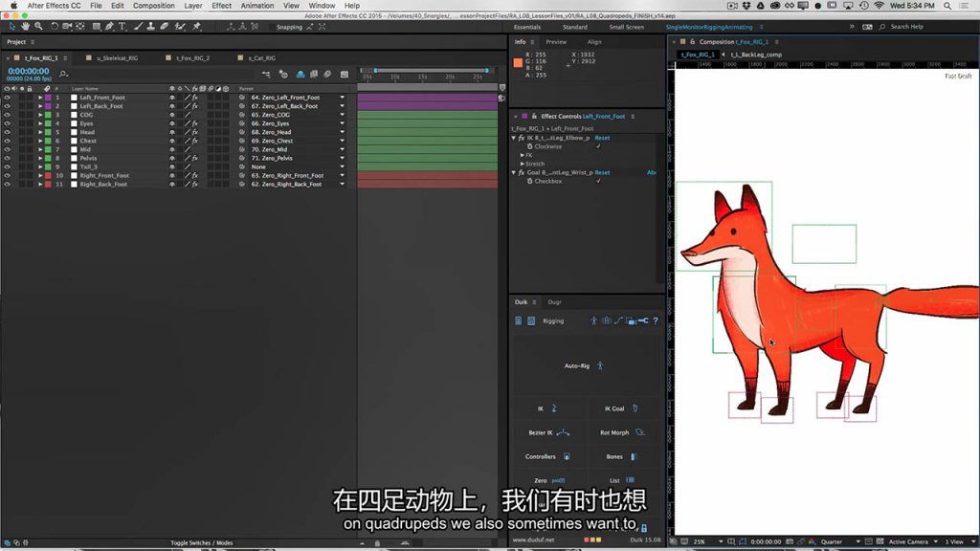Expand the Left_Front_Foot layer properties

(40, 98)
